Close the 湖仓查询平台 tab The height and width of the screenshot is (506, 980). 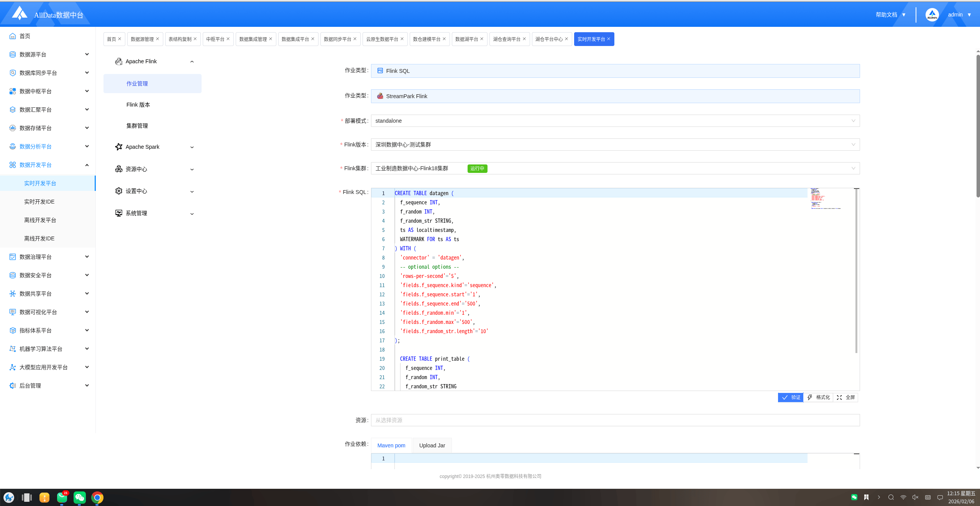[x=524, y=39]
